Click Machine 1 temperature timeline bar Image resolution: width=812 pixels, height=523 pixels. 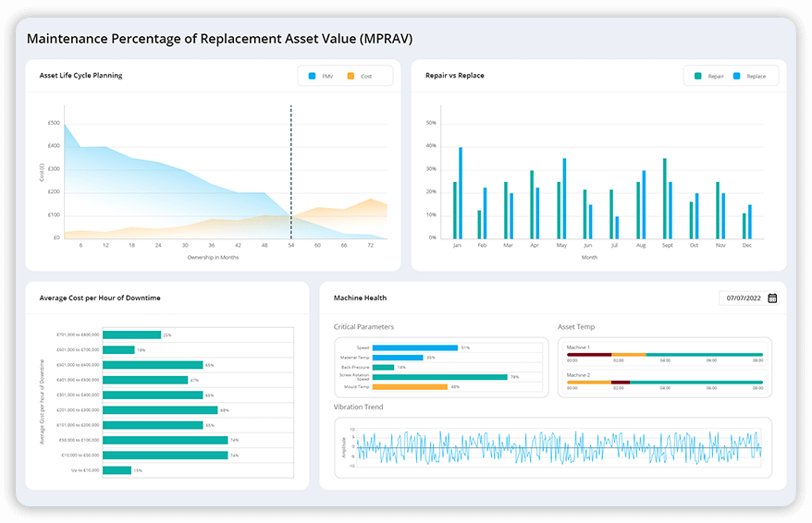664,354
